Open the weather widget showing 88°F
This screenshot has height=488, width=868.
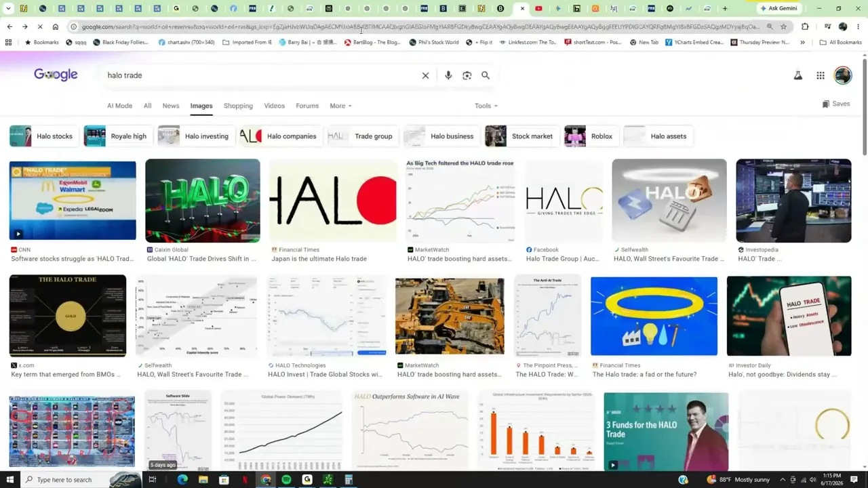739,480
